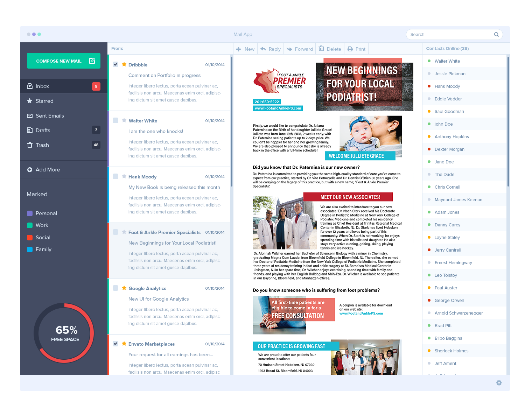The image size is (532, 401).
Task: Click the Drafts count badge 3
Action: pyautogui.click(x=96, y=130)
